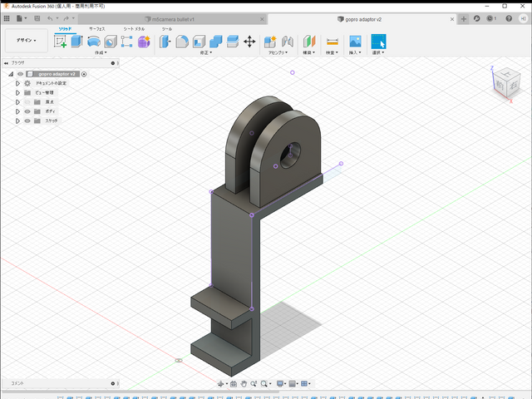Click the Pan hand icon in navigation bar

click(244, 384)
